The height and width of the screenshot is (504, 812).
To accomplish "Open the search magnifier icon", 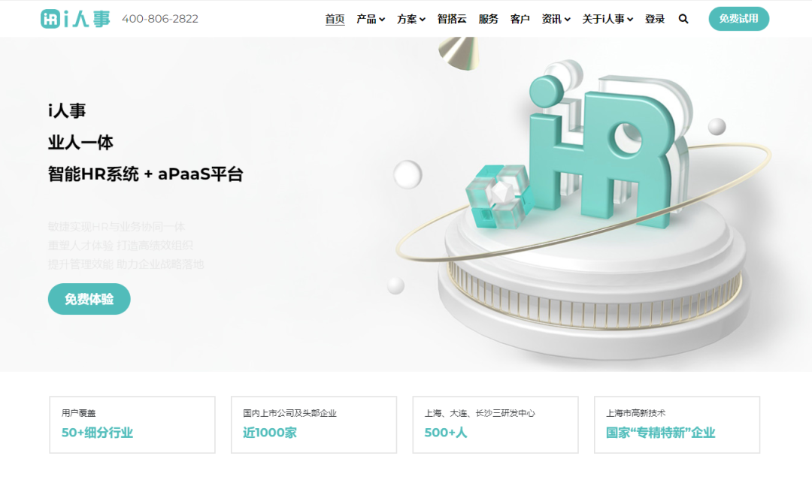I will click(683, 19).
